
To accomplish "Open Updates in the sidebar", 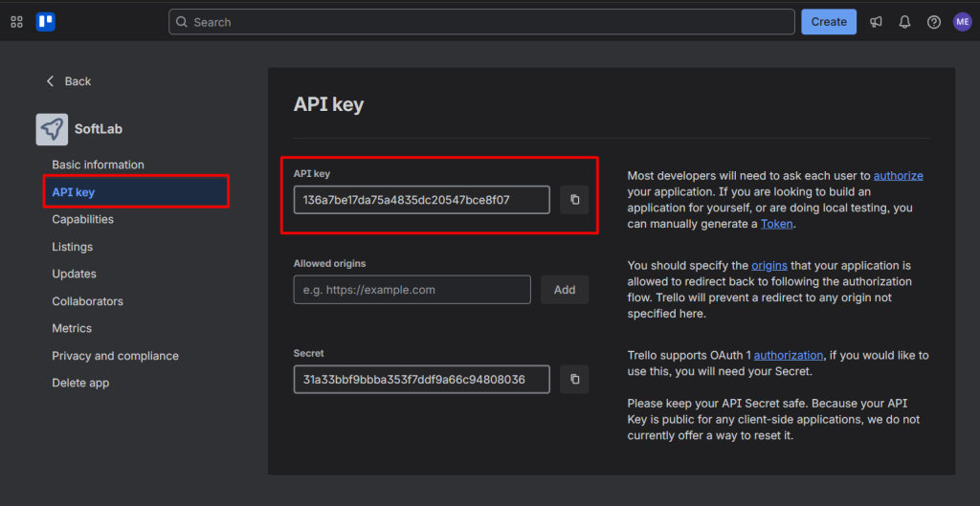I will coord(75,274).
